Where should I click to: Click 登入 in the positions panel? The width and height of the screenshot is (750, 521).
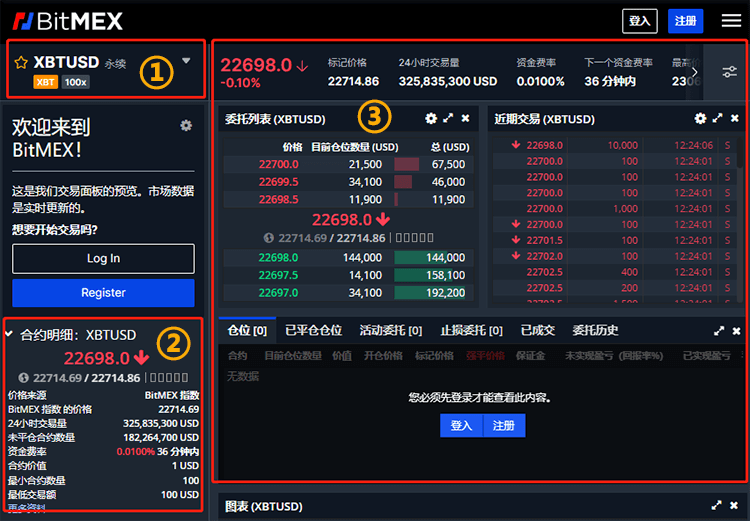click(x=461, y=425)
